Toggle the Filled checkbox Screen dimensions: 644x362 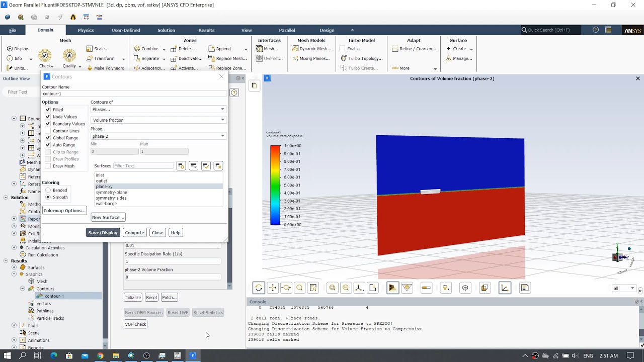tap(48, 110)
